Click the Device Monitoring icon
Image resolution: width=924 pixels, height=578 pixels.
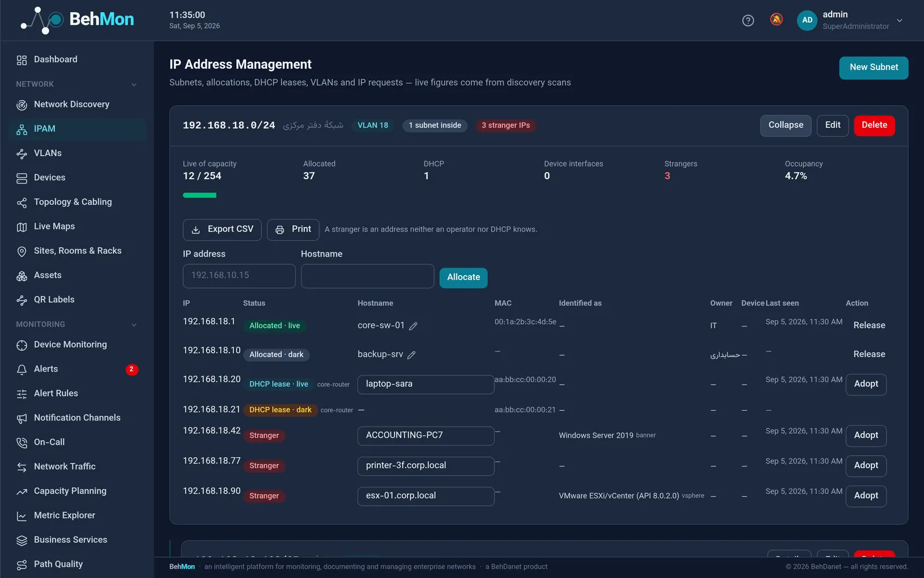tap(22, 345)
